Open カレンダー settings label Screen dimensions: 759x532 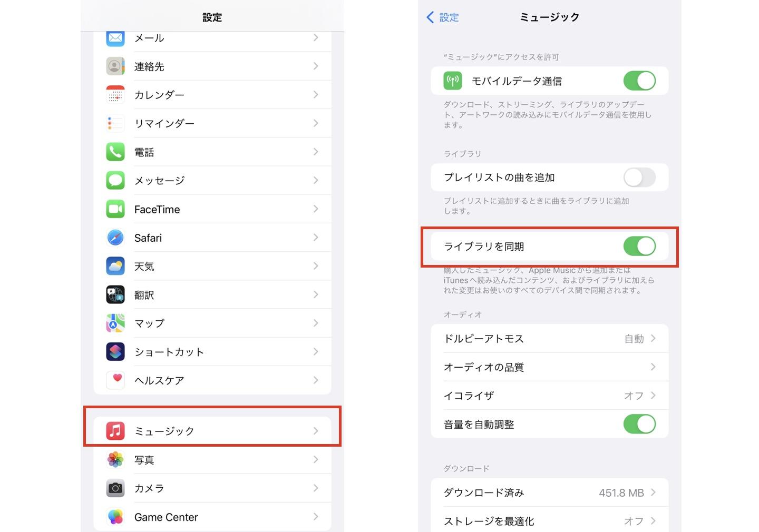point(159,95)
